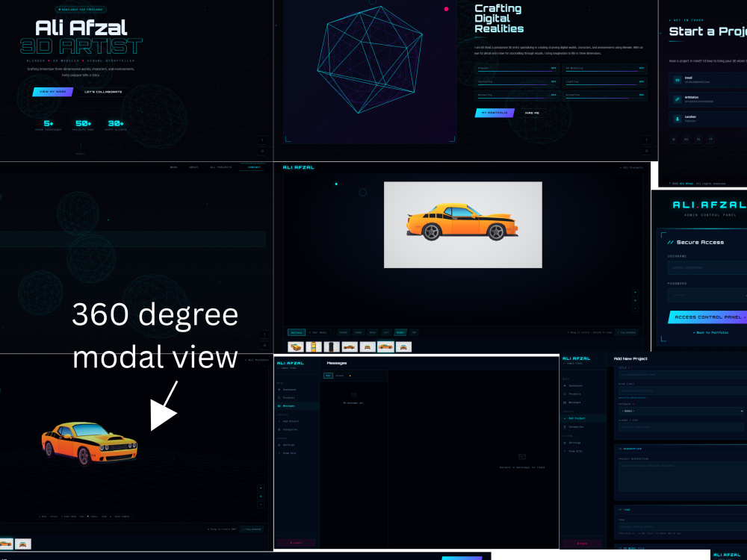Choose the Right view button
The width and height of the screenshot is (747, 560).
coord(400,332)
